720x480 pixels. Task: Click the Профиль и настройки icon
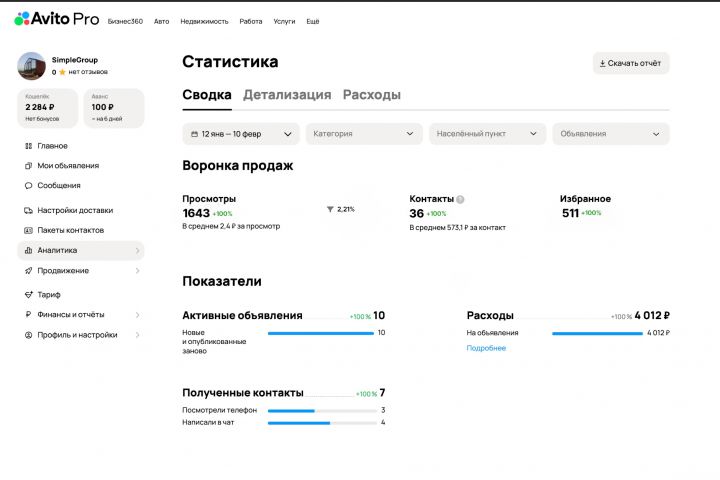(28, 335)
